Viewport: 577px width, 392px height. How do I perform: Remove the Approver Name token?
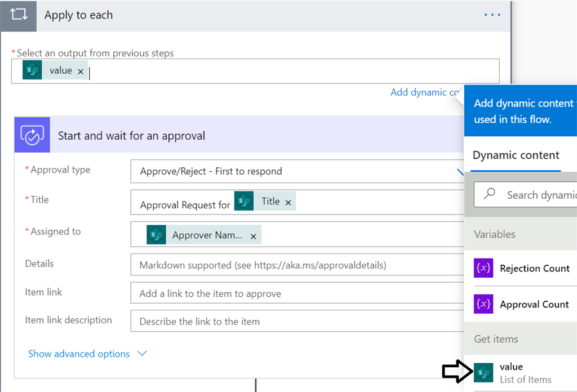click(x=254, y=237)
